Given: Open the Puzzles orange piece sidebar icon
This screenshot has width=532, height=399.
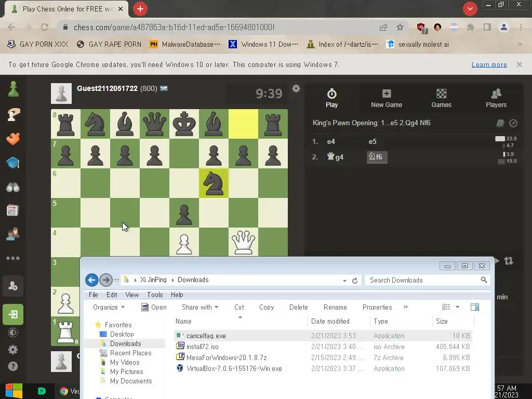Looking at the screenshot, I should coord(13,139).
